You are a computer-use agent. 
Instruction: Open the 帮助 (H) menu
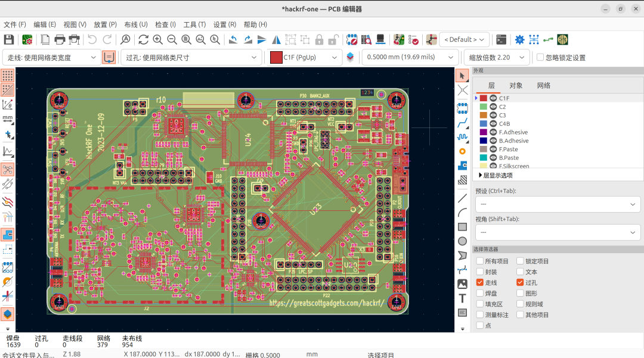click(x=255, y=24)
